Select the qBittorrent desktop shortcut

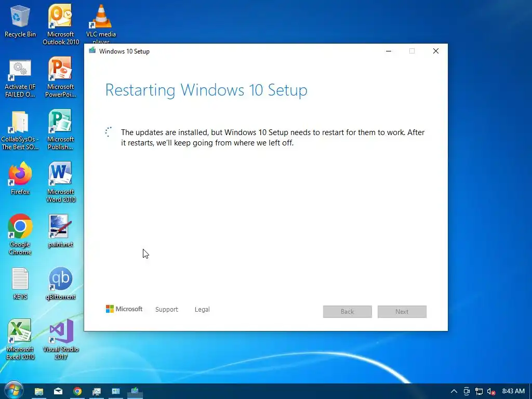click(x=60, y=283)
